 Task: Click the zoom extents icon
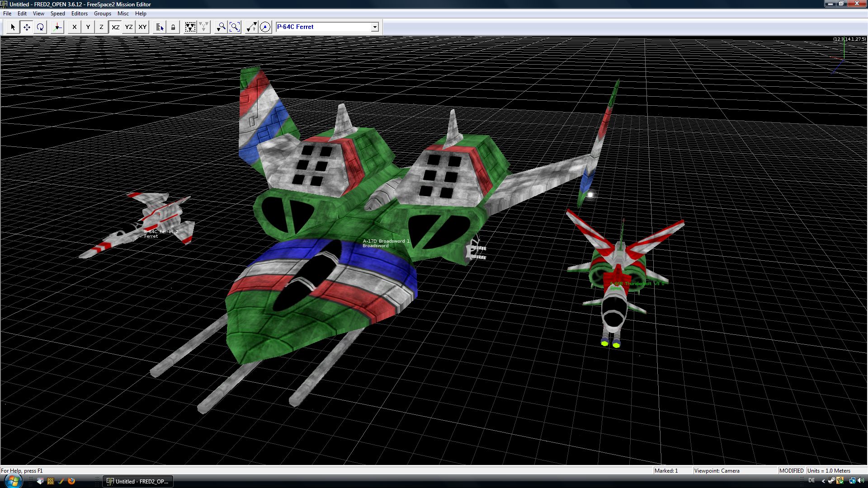click(234, 27)
